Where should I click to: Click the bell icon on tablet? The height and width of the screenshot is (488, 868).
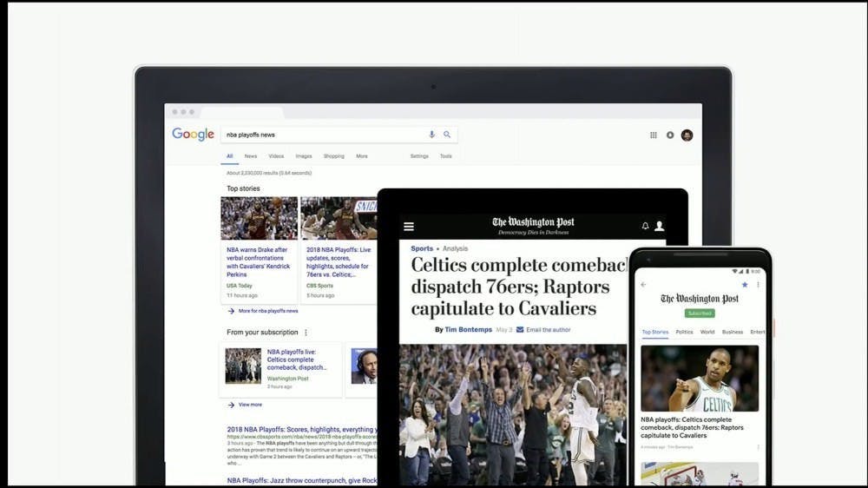[645, 226]
